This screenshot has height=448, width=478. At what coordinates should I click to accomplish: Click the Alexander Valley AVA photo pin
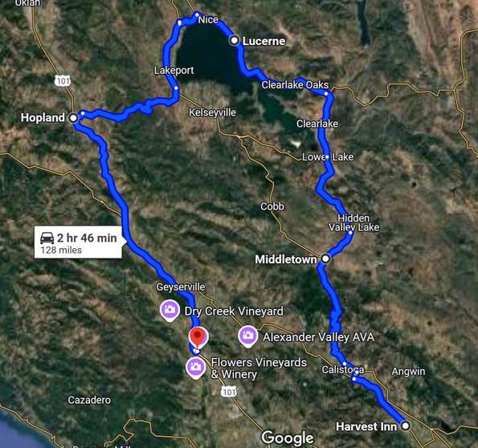pos(248,336)
